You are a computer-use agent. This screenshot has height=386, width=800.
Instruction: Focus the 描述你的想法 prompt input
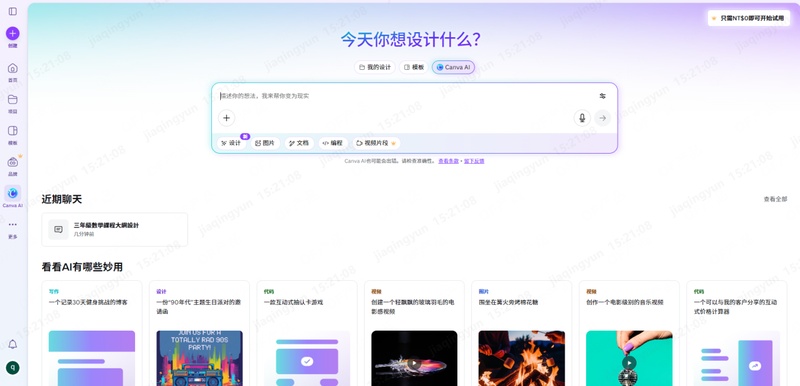(x=406, y=96)
